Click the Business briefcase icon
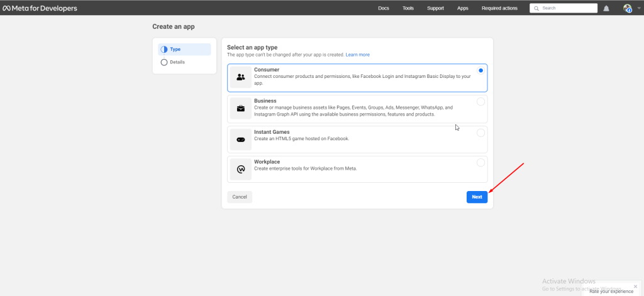644x296 pixels. coord(241,108)
